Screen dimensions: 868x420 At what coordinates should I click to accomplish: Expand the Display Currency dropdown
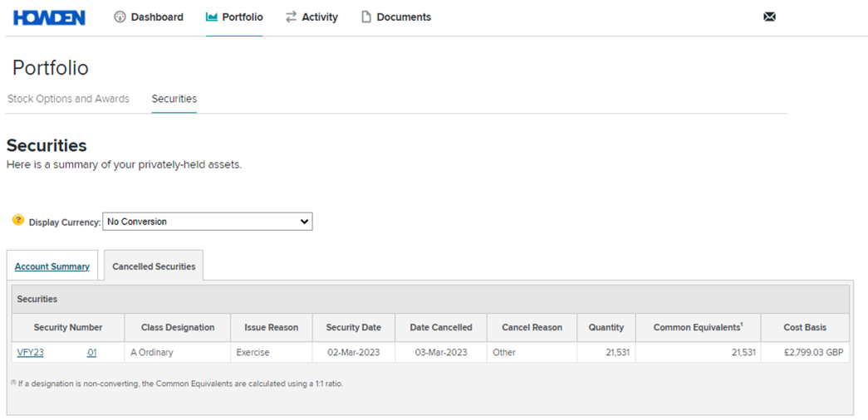[207, 222]
